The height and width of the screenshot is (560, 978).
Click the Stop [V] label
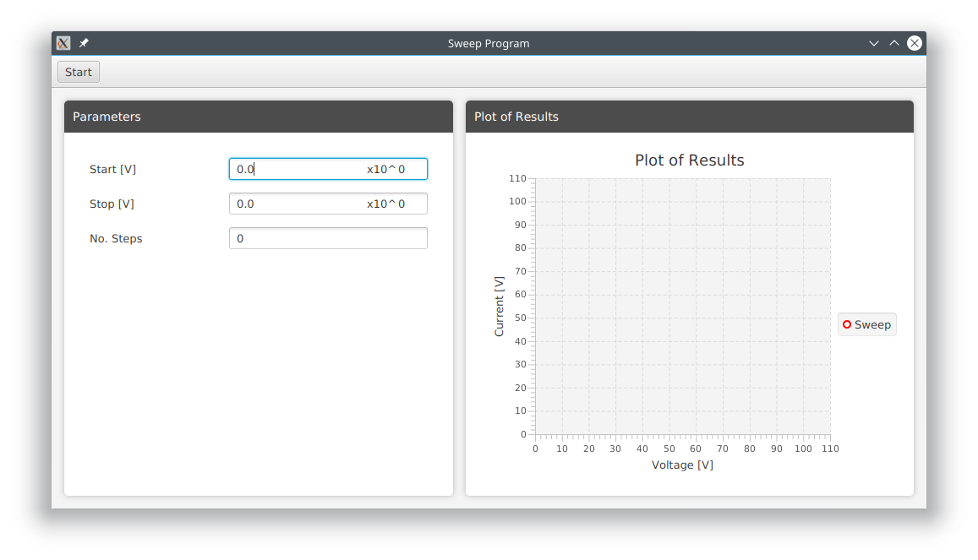[x=112, y=204]
